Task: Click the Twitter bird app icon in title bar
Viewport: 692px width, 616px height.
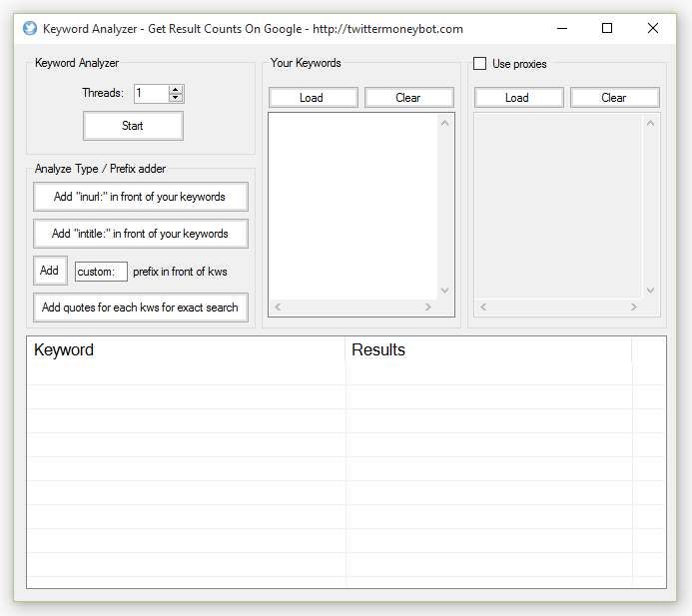Action: (x=30, y=29)
